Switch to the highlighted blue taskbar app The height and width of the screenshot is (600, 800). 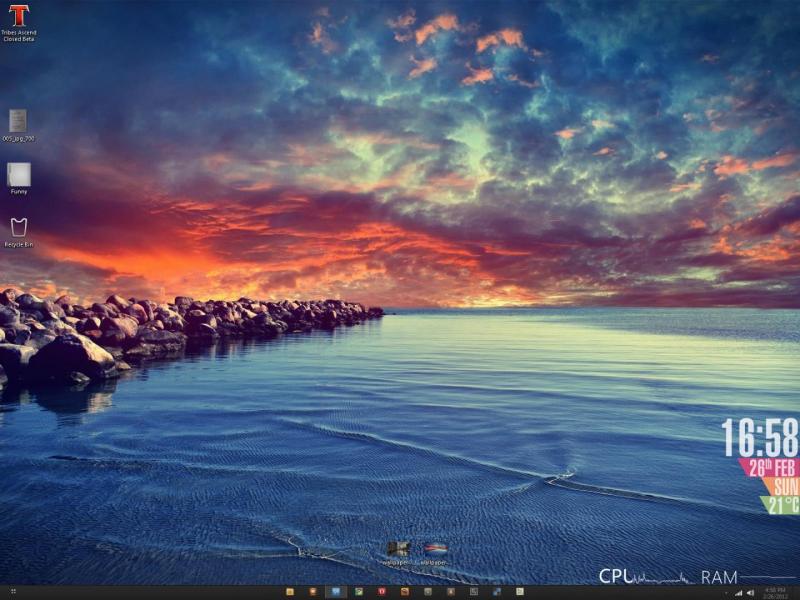[336, 592]
